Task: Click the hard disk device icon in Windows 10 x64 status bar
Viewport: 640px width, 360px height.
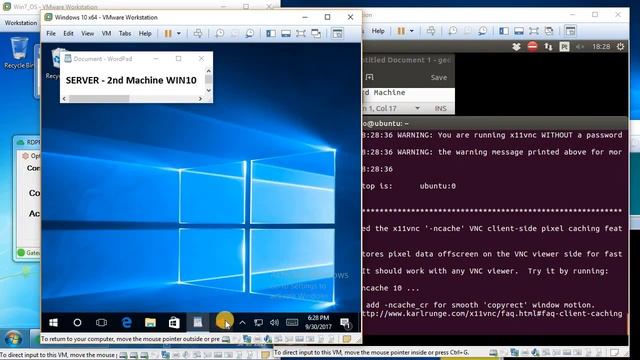Action: [x=226, y=339]
